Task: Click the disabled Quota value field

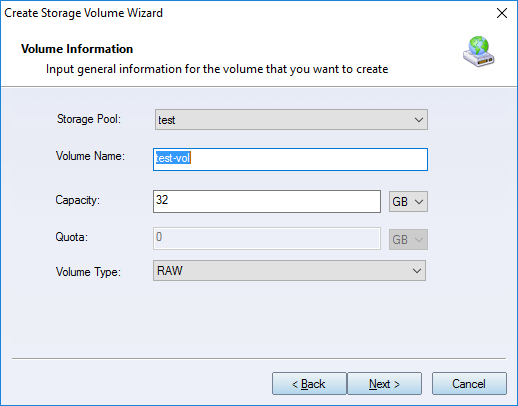Action: [x=267, y=238]
